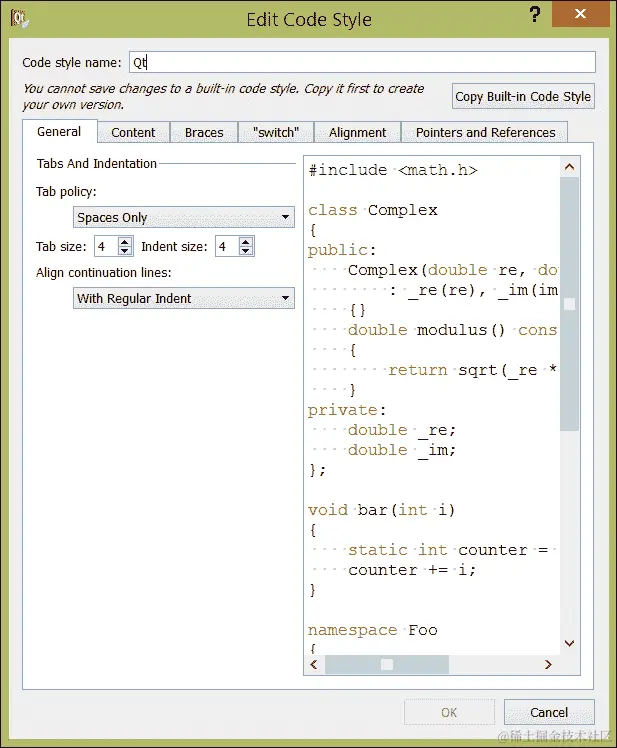Click "namespace Foo" line in preview

coord(373,630)
